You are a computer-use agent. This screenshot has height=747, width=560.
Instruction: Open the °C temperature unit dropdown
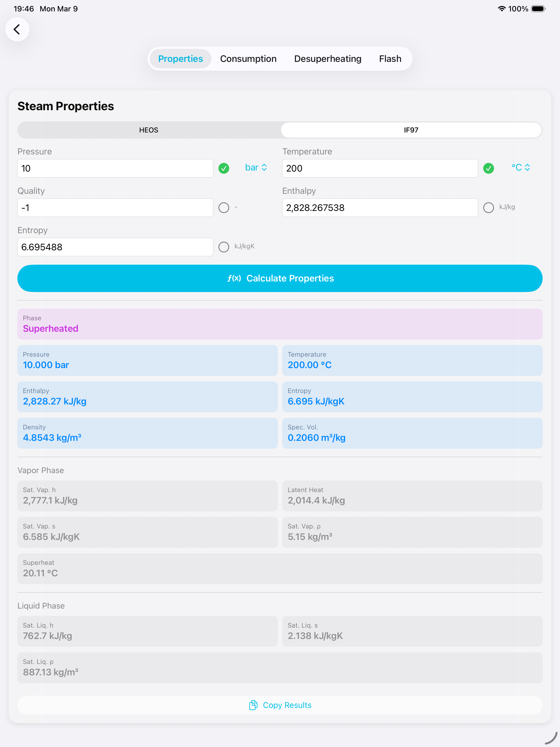coord(520,167)
